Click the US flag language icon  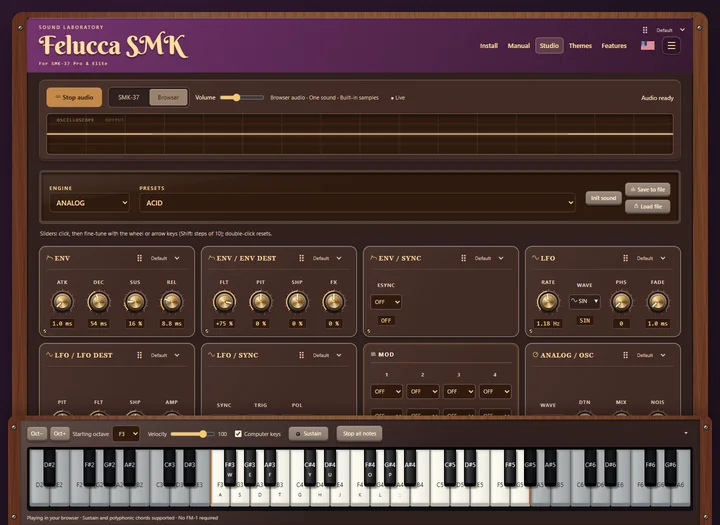click(647, 45)
